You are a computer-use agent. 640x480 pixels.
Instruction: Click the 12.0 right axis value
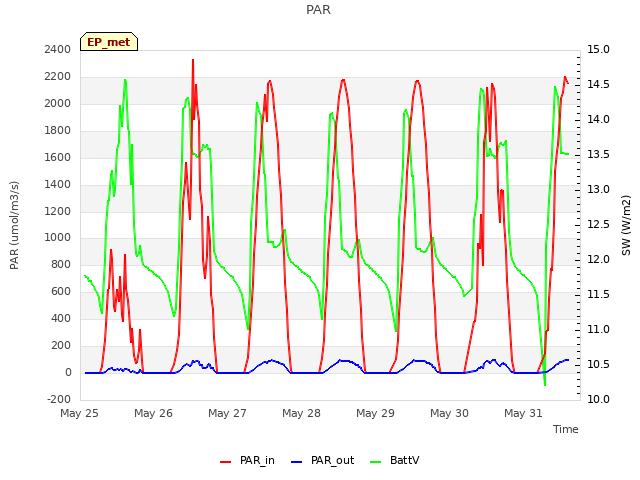tap(598, 260)
